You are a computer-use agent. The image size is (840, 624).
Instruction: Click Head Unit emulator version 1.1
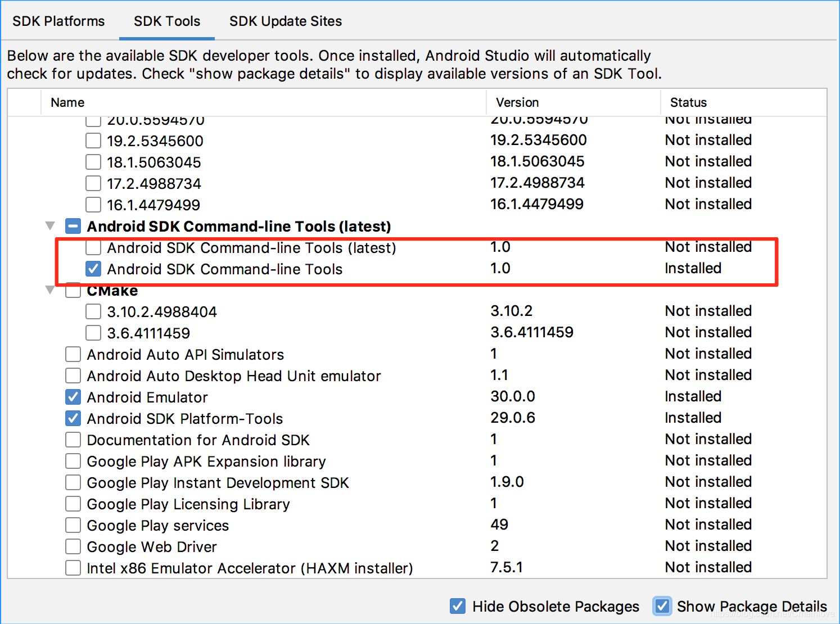click(x=499, y=375)
